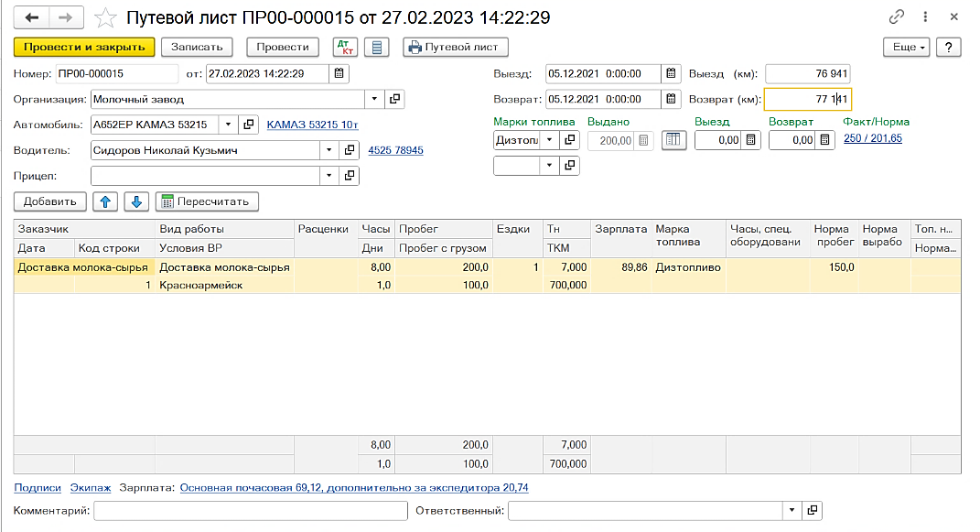Expand second empty fuel brand dropdown
Viewport: 980px width, 532px height.
(549, 166)
